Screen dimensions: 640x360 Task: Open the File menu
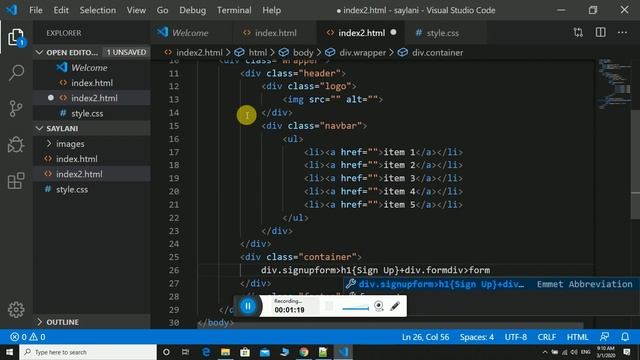pyautogui.click(x=36, y=10)
